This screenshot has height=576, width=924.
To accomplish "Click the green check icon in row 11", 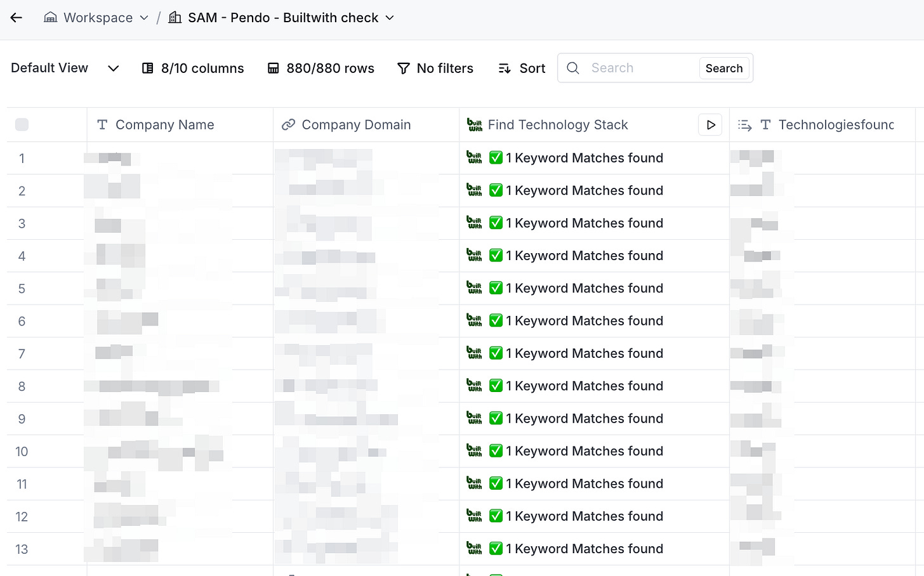I will coord(496,483).
